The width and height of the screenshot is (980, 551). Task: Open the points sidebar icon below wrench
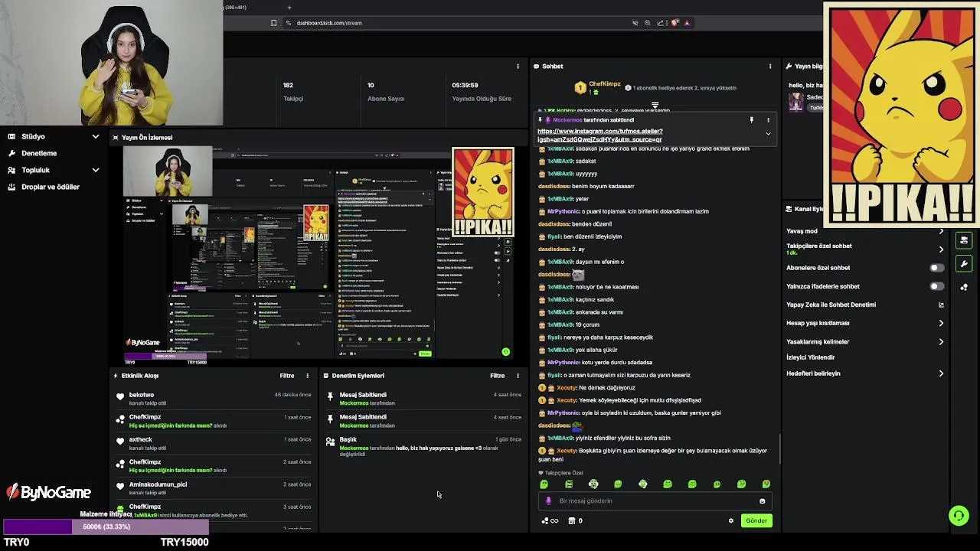coord(964,288)
